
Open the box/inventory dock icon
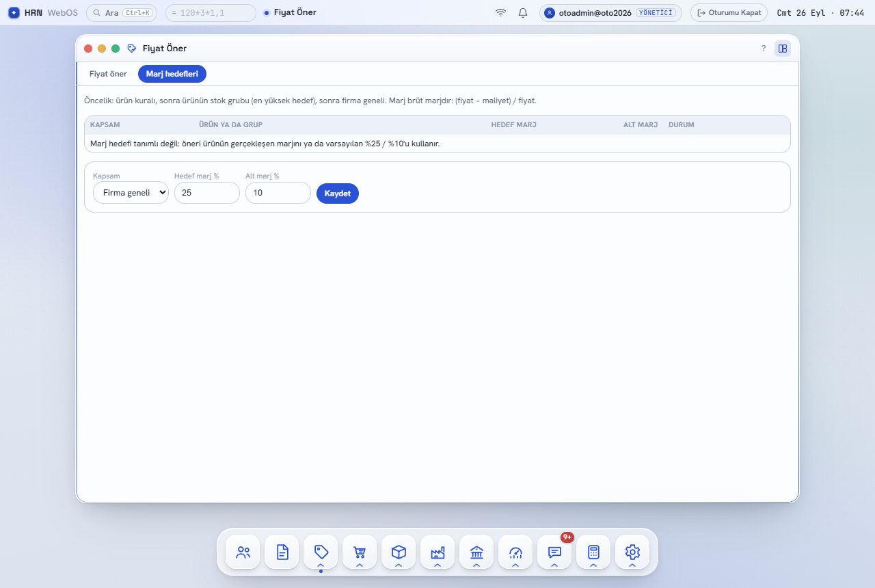pyautogui.click(x=399, y=552)
